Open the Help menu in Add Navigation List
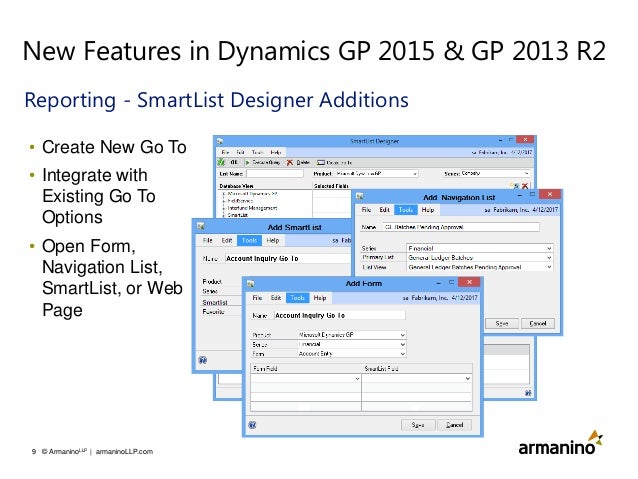Image resolution: width=638 pixels, height=479 pixels. click(x=428, y=210)
